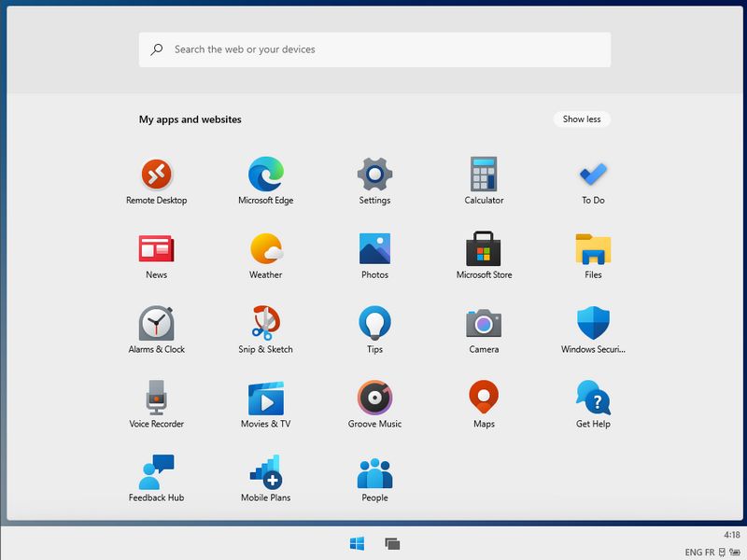Open Feedback Hub
The height and width of the screenshot is (560, 747).
click(156, 479)
